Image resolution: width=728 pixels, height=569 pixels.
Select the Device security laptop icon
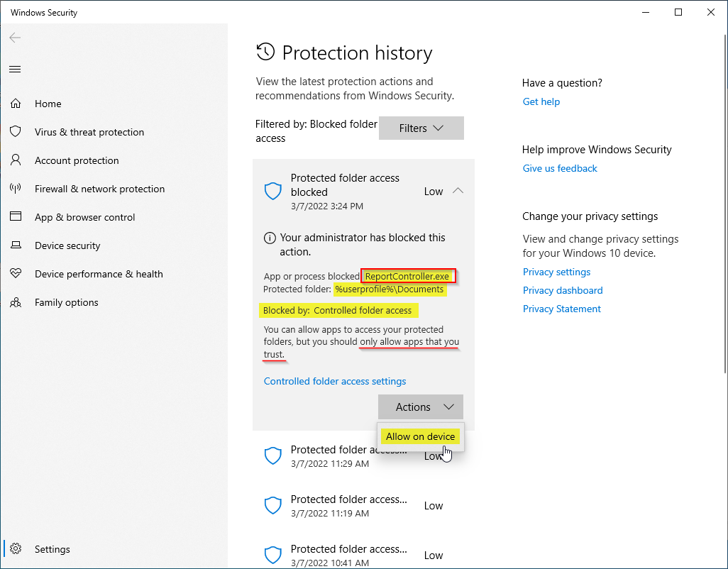pyautogui.click(x=16, y=245)
